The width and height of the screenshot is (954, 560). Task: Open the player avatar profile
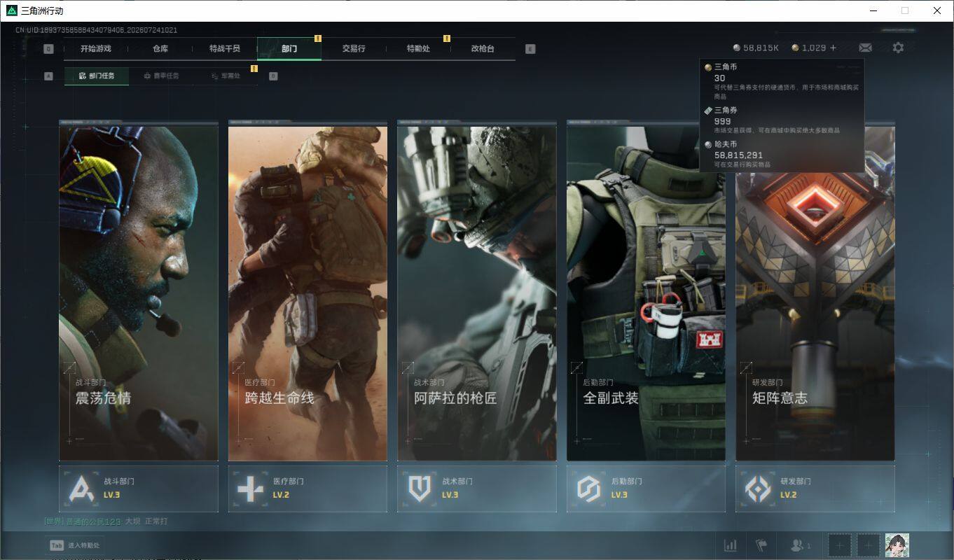pos(897,545)
